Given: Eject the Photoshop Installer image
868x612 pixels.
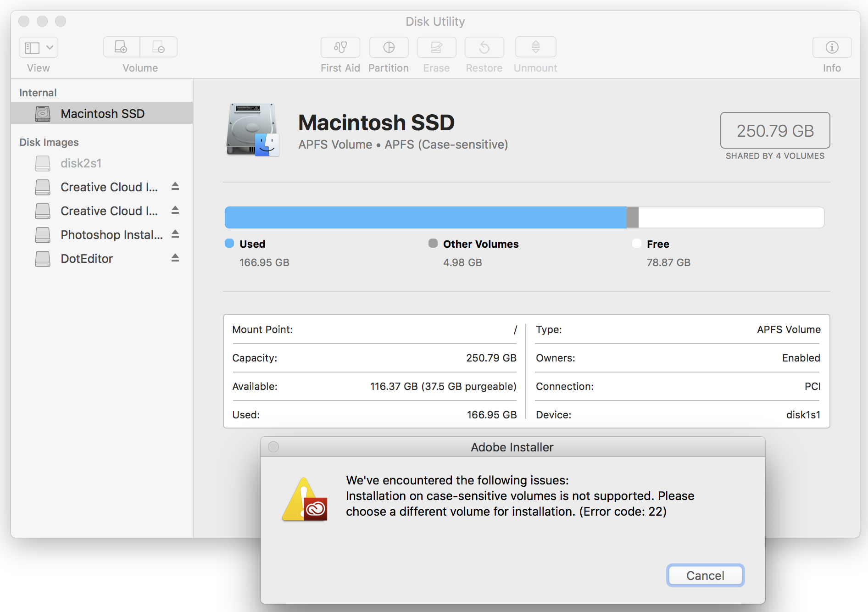Looking at the screenshot, I should 175,234.
